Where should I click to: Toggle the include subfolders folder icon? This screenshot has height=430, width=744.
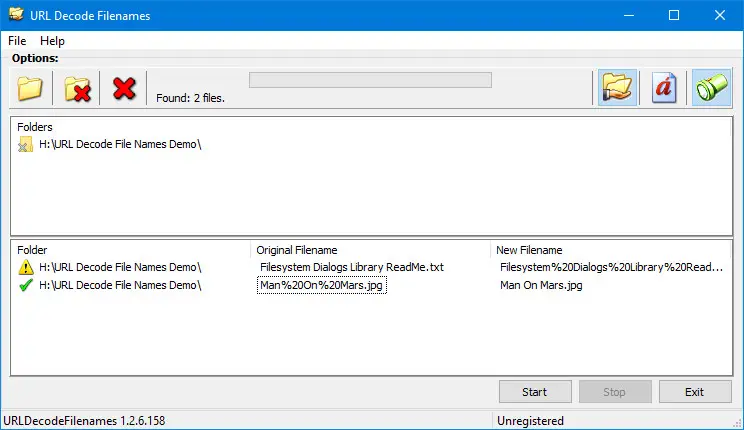(x=617, y=88)
